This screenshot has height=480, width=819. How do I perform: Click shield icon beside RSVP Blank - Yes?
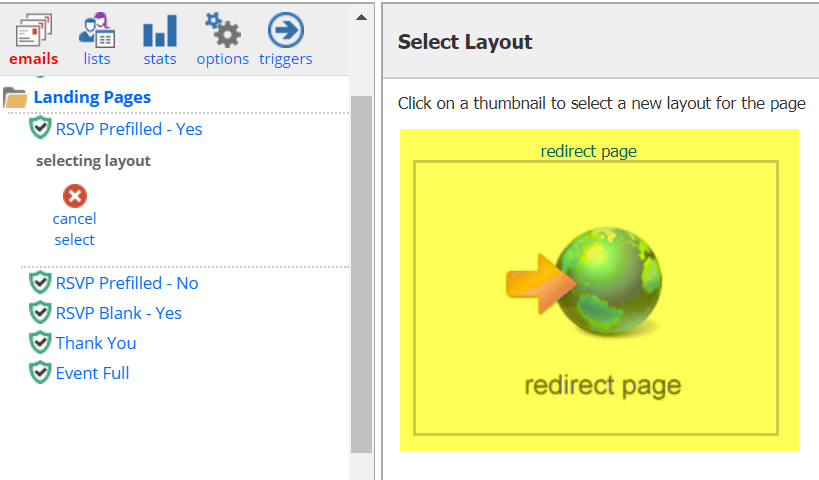(x=40, y=312)
